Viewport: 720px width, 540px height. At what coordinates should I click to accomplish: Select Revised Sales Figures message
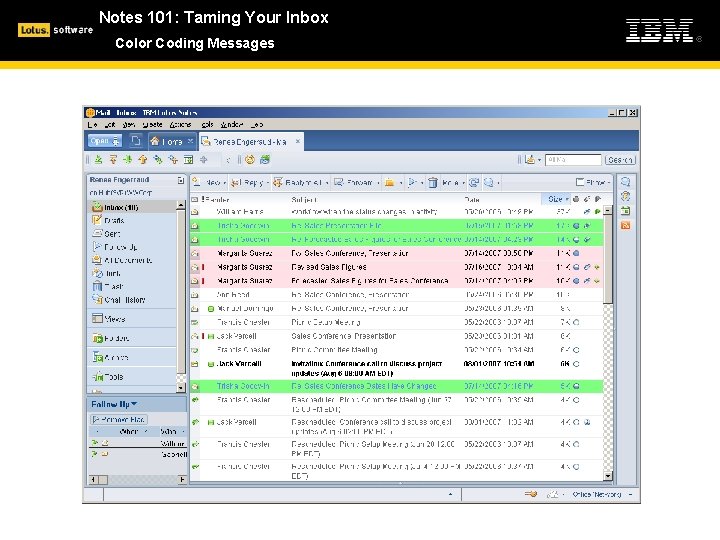coord(396,267)
